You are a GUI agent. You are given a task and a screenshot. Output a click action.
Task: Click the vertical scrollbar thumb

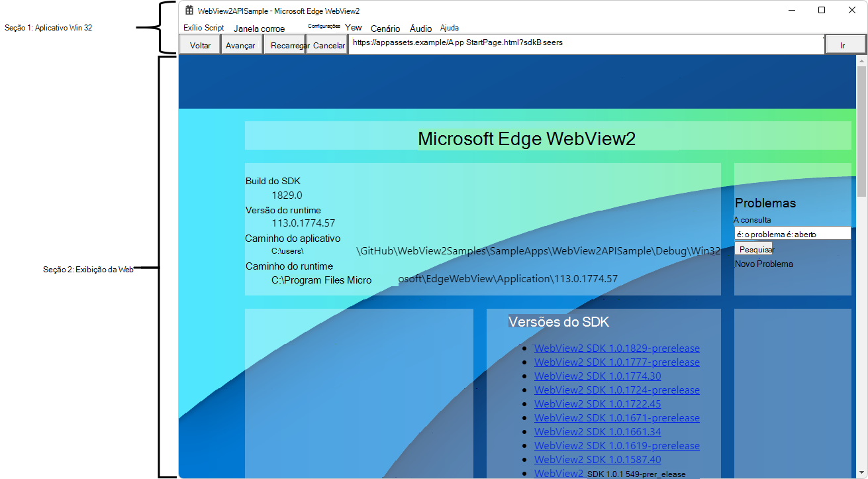861,131
